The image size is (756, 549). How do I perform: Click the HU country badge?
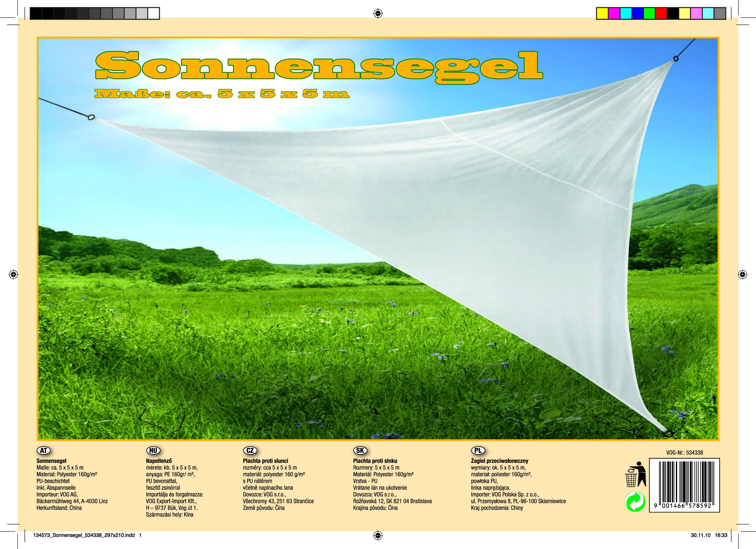pyautogui.click(x=153, y=450)
